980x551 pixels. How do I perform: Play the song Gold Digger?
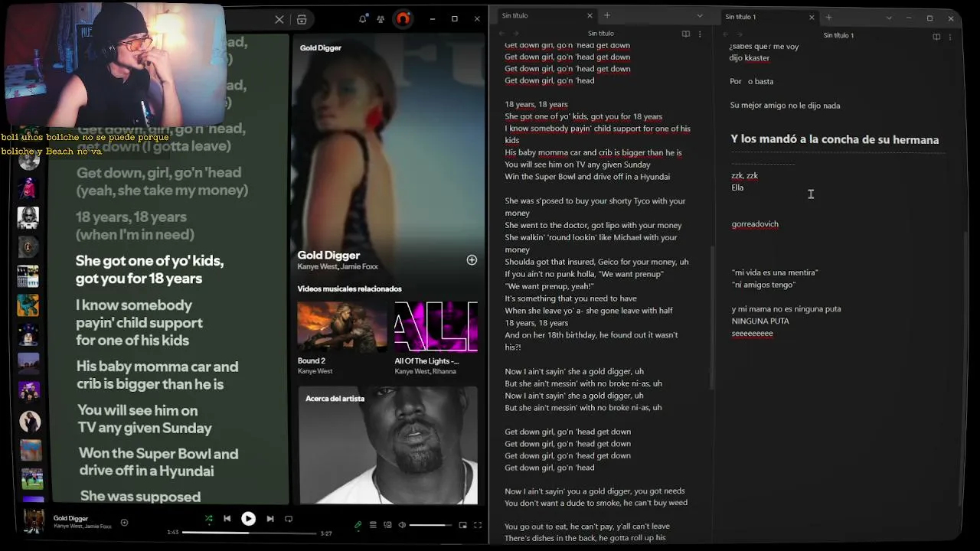[248, 519]
